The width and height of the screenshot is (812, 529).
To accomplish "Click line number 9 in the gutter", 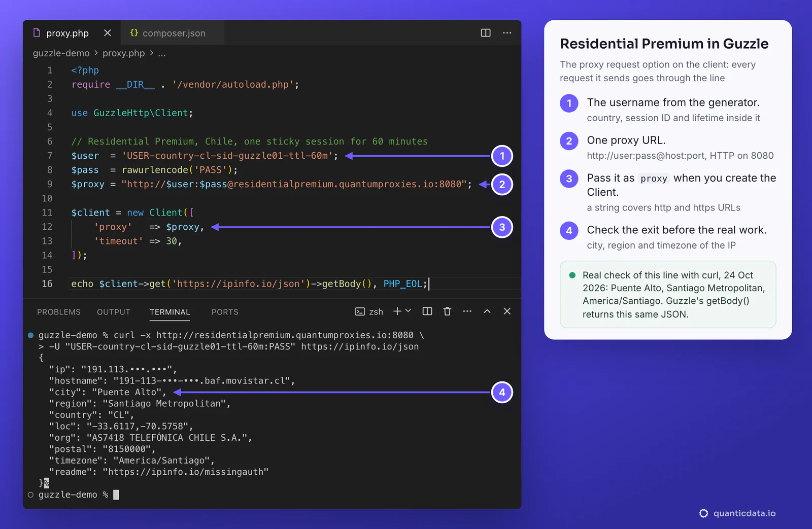I will (50, 184).
